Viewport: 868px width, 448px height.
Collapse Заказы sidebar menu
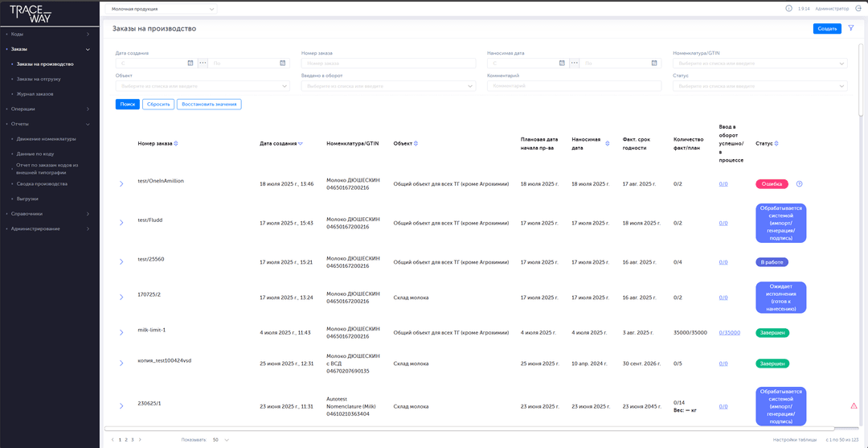(50, 49)
